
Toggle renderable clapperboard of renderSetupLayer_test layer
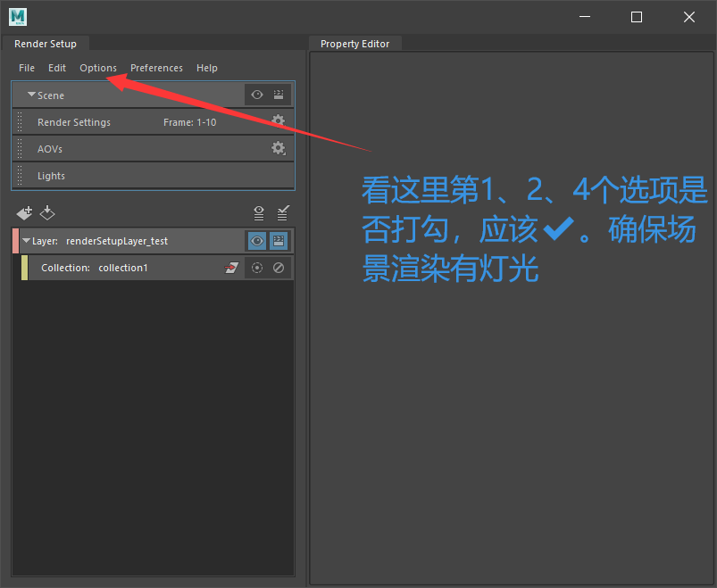279,241
